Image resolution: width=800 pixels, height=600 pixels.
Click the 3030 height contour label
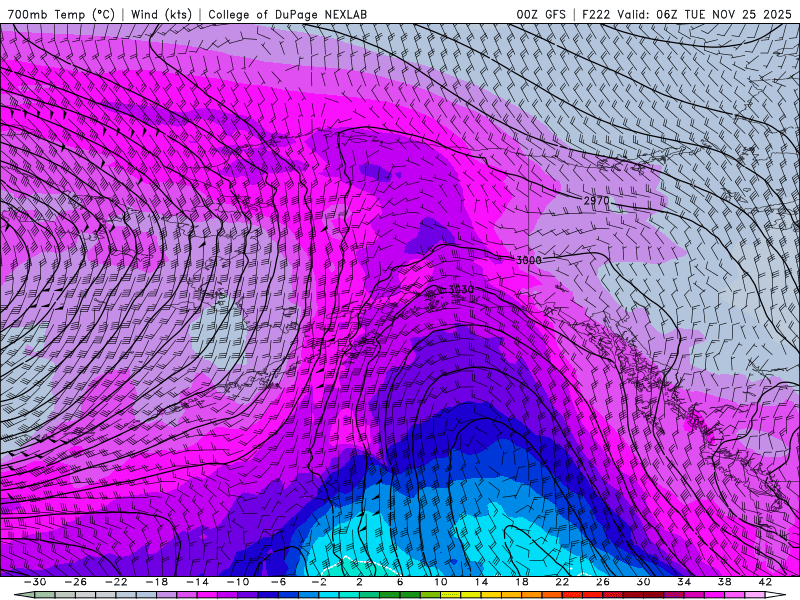461,289
